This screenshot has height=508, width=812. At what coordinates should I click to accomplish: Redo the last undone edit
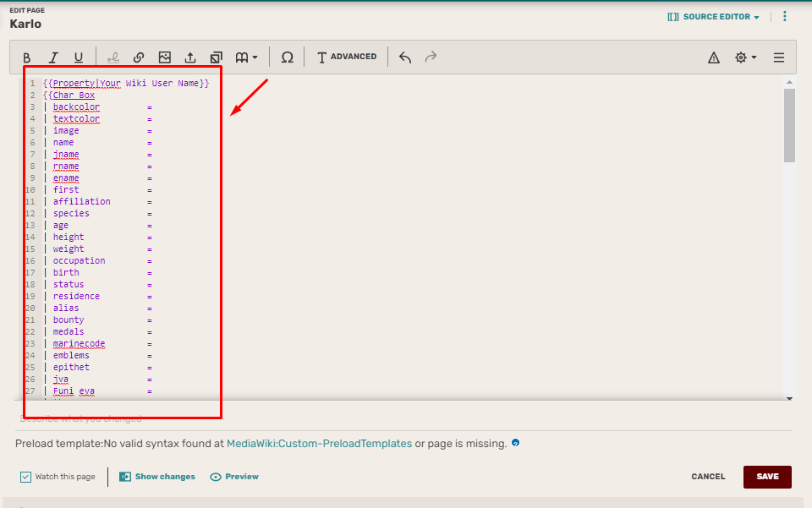431,57
